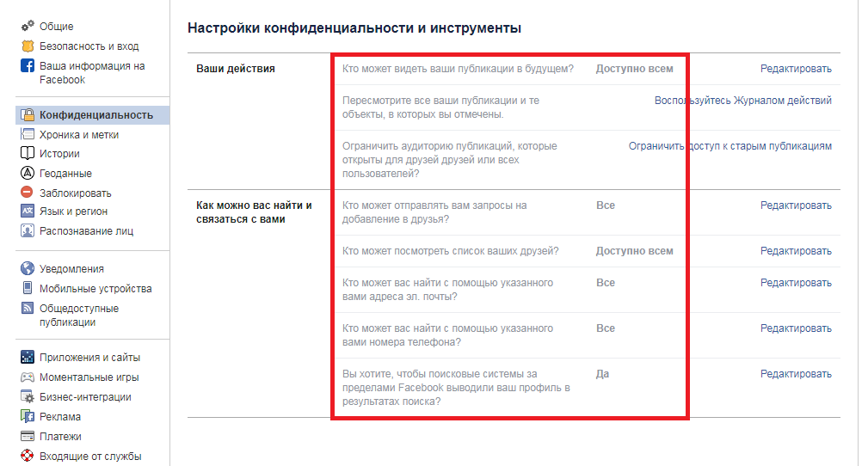The image size is (868, 466).
Task: Open the Истории section
Action: 59,153
